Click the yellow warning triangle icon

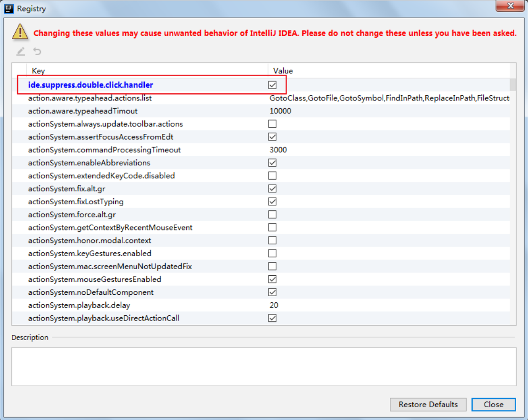coord(20,32)
